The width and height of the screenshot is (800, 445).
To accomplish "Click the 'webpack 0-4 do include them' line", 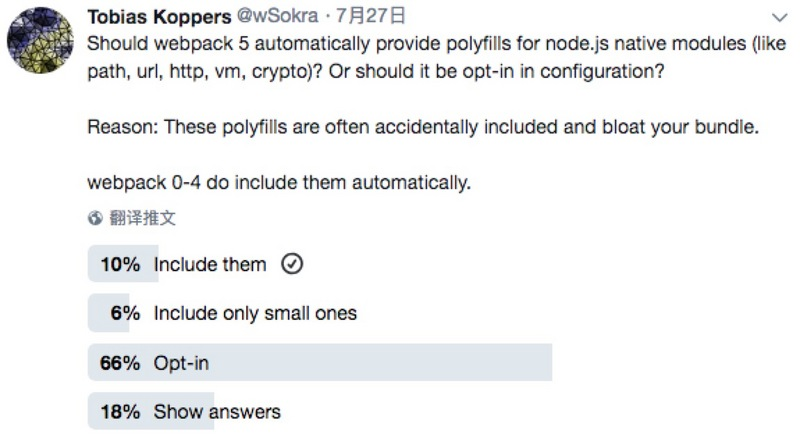I will [279, 182].
